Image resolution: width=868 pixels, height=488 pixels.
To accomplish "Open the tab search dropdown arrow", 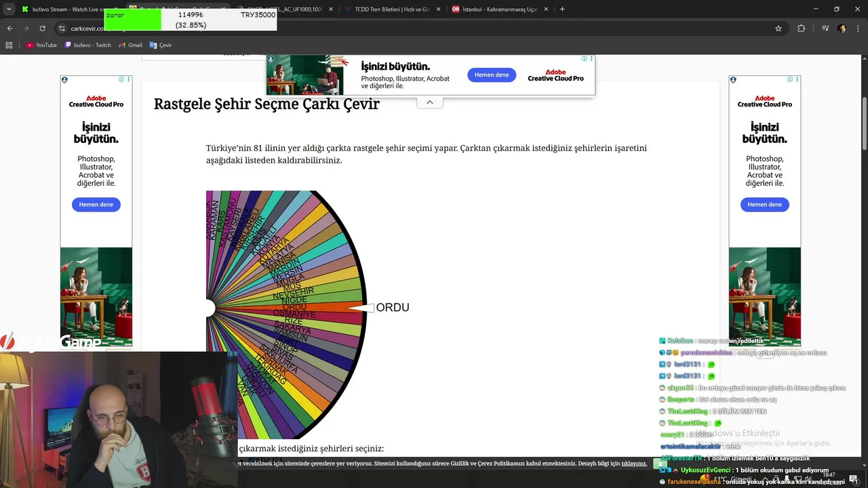I will 9,9.
